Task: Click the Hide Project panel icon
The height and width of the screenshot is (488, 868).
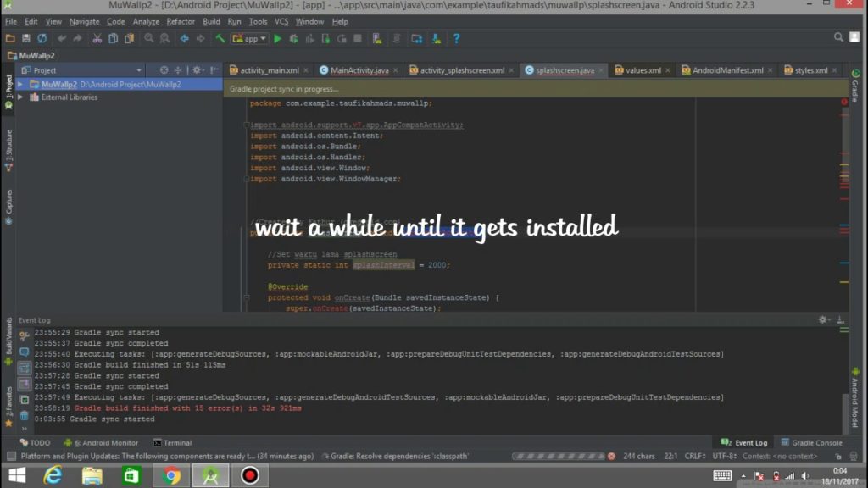Action: (x=214, y=70)
